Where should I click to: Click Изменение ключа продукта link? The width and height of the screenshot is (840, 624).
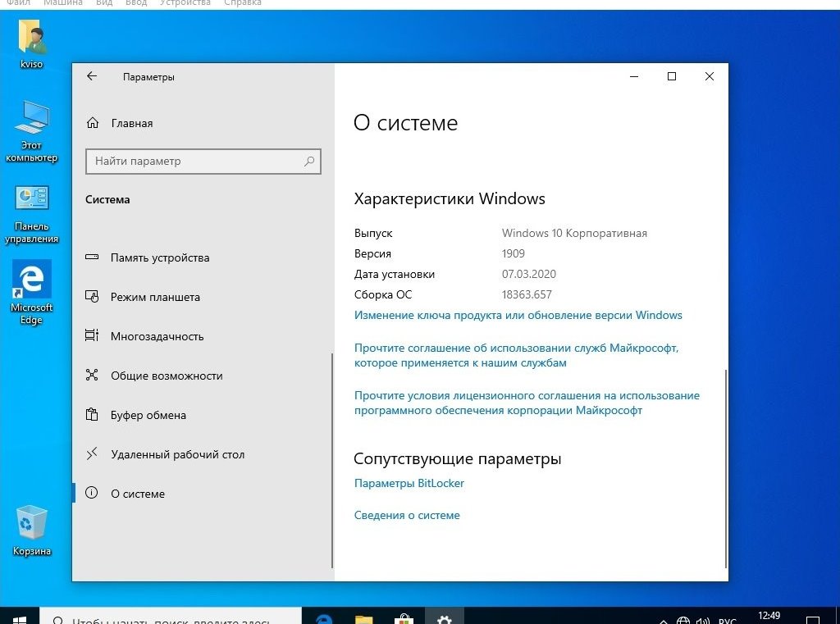click(x=518, y=315)
